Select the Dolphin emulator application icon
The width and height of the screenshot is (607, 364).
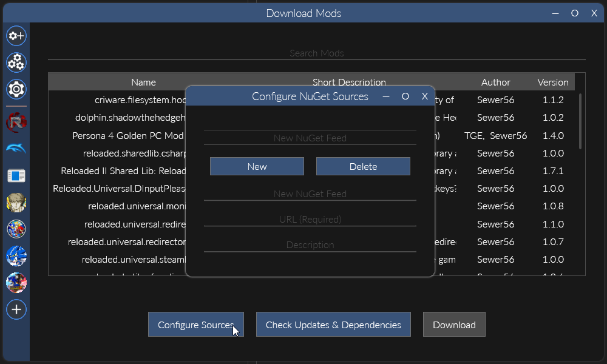[16, 149]
